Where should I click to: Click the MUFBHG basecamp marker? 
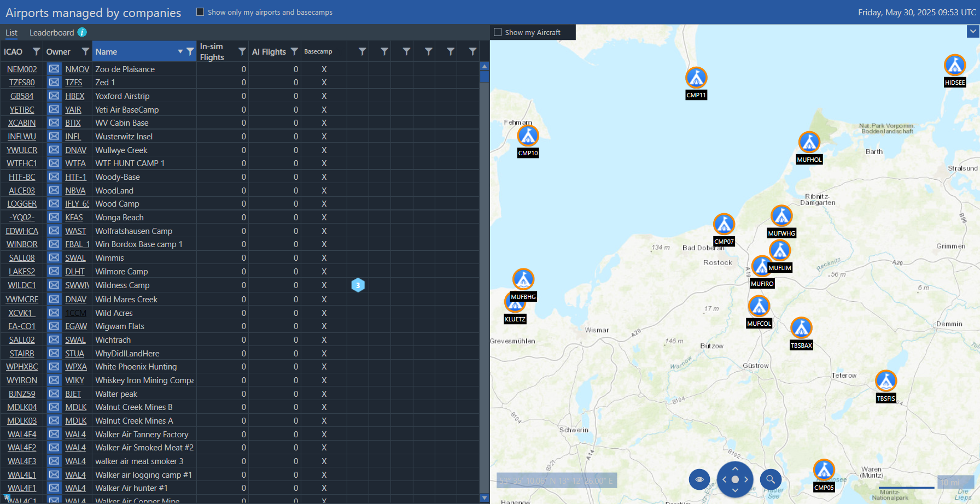point(523,279)
